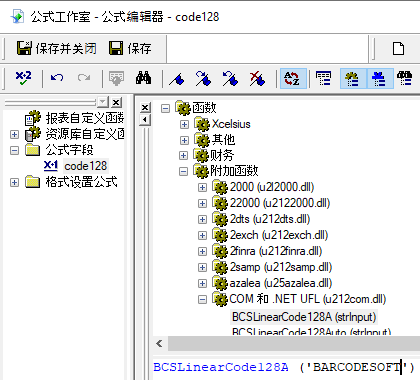Open the workshop tree panel dropdown arrow

point(103,102)
